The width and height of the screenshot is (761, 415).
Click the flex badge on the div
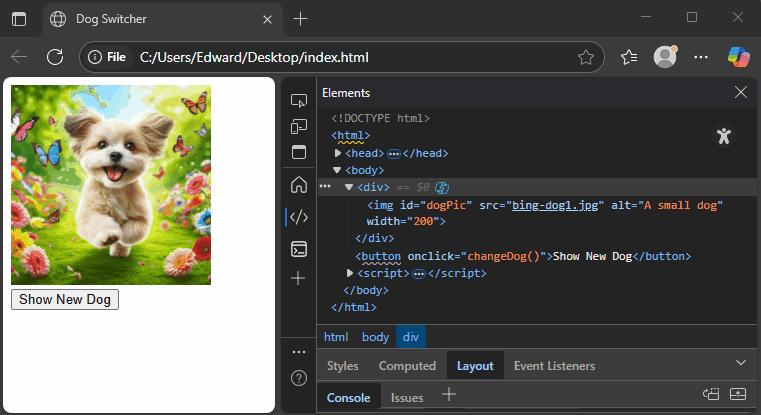442,187
